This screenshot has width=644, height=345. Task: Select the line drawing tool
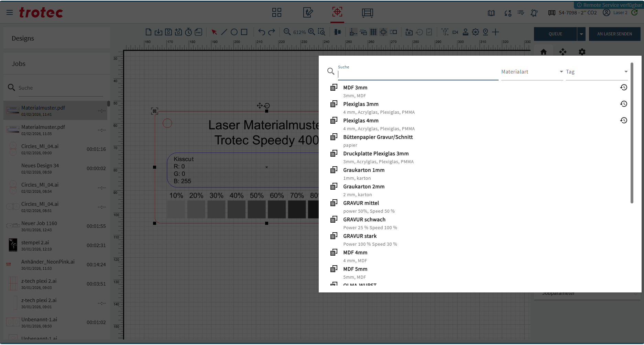(x=224, y=32)
